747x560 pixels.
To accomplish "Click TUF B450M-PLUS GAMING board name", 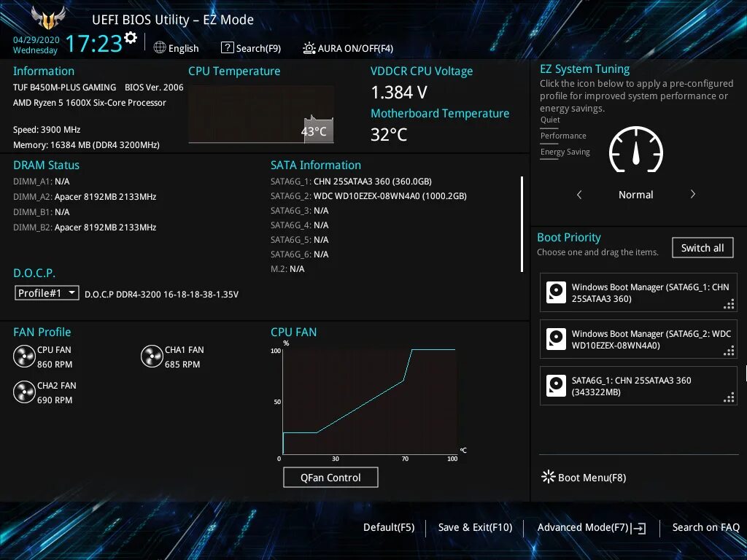I will 64,87.
